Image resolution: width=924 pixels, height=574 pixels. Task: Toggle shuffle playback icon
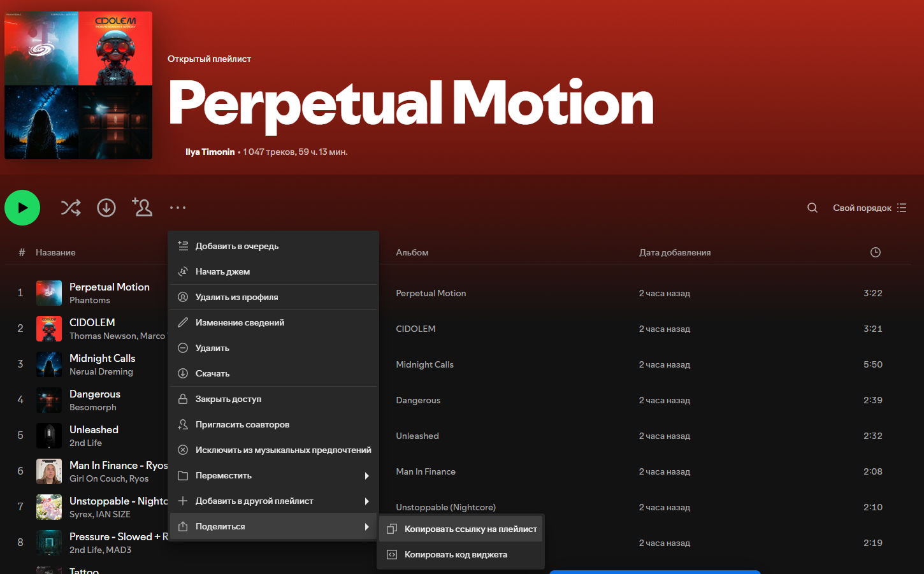coord(71,208)
